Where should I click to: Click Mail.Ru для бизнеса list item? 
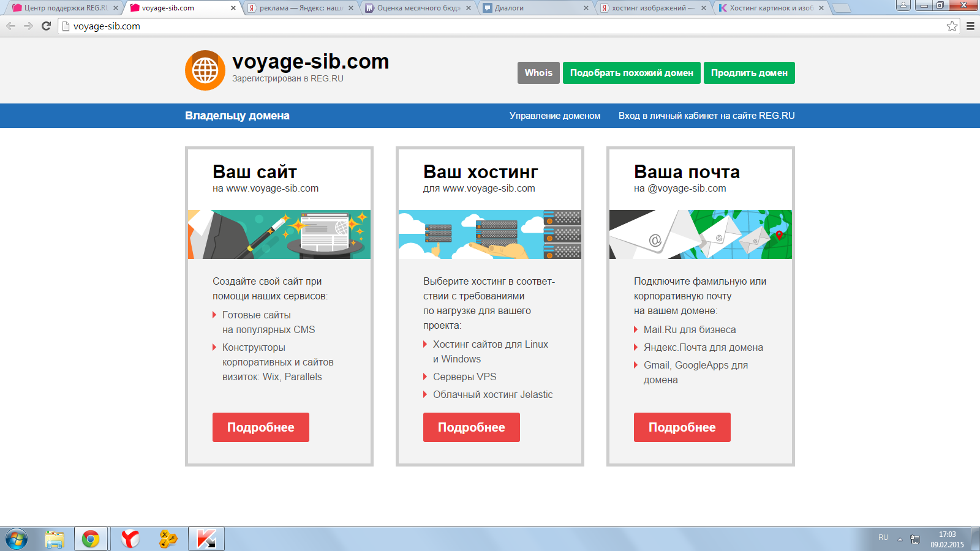point(689,329)
